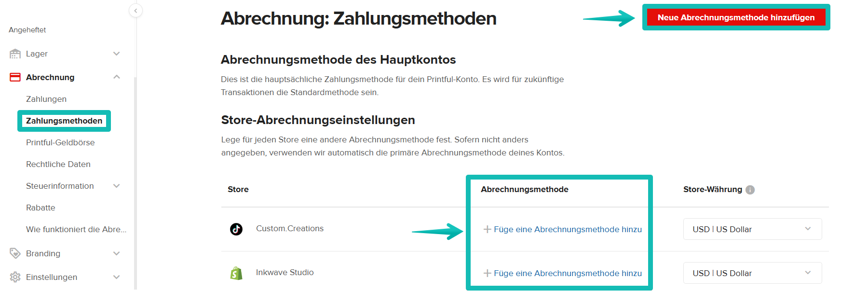The image size is (868, 292).
Task: Select Zahlungen in the Abrechnung menu
Action: click(x=46, y=99)
